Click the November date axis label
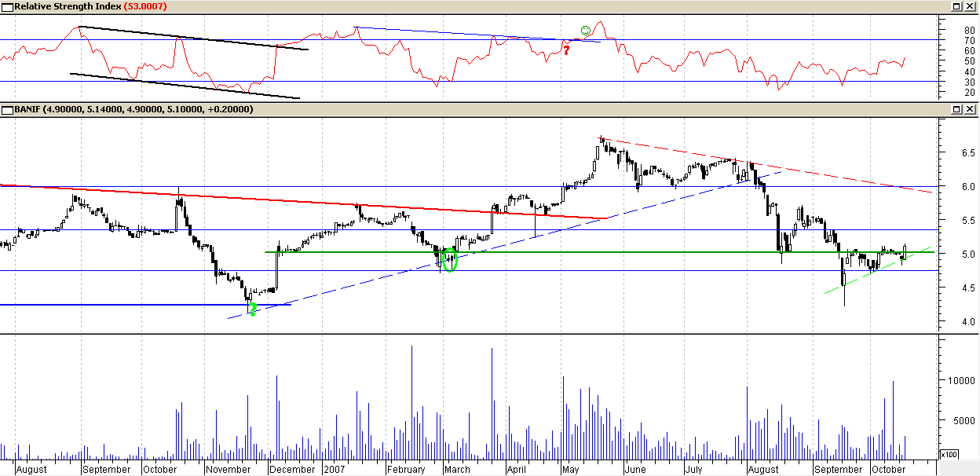 pyautogui.click(x=227, y=469)
